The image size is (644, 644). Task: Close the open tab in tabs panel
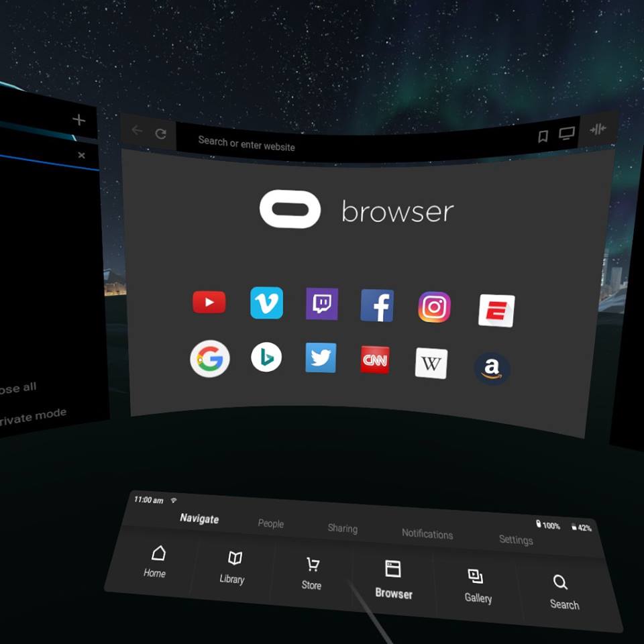[x=81, y=155]
